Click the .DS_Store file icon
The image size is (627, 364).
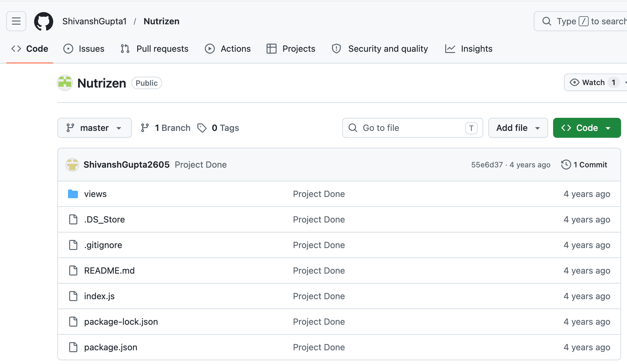pyautogui.click(x=73, y=219)
